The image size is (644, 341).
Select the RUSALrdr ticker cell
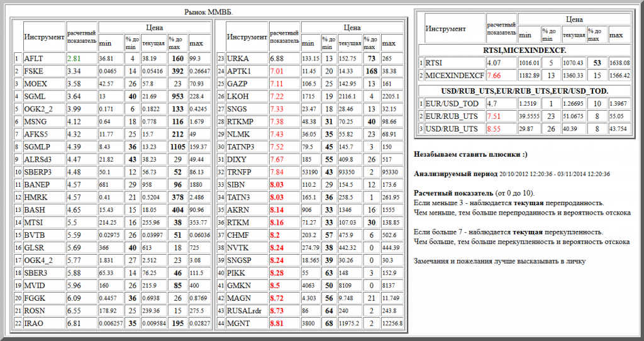pos(245,310)
